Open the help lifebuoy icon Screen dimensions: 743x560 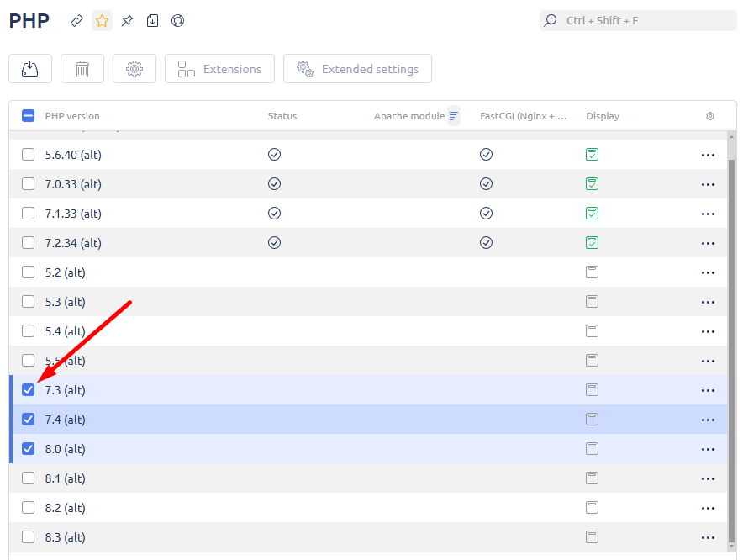[x=177, y=21]
